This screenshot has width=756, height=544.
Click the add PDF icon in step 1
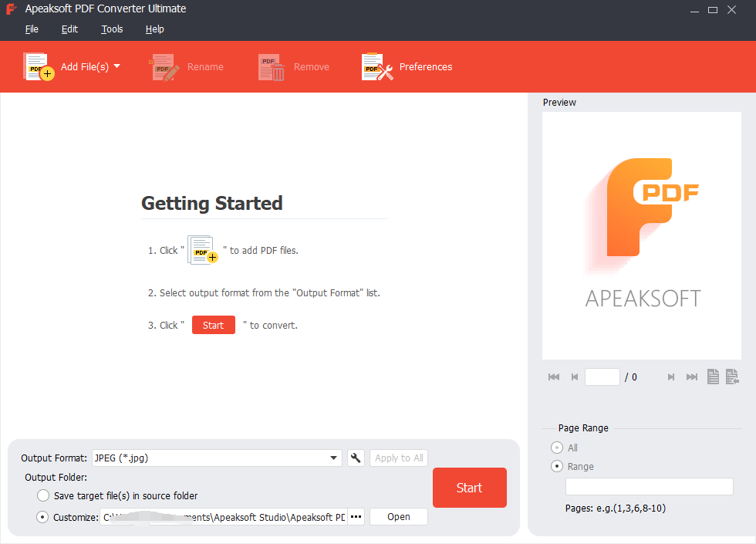[200, 248]
